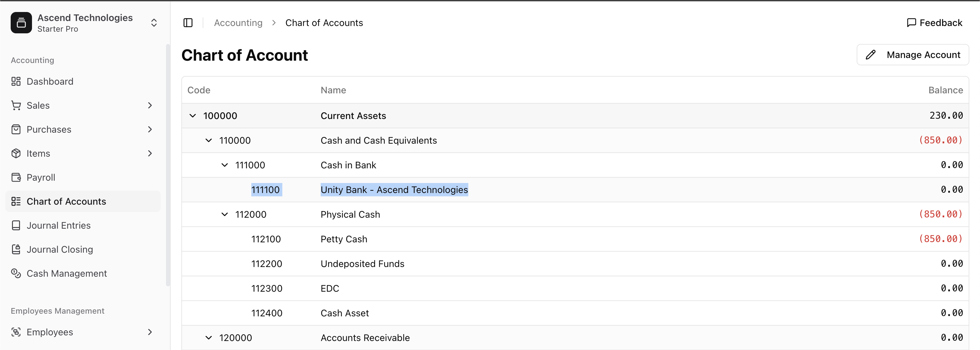Click the Ascend Technologies logo icon

[x=21, y=23]
